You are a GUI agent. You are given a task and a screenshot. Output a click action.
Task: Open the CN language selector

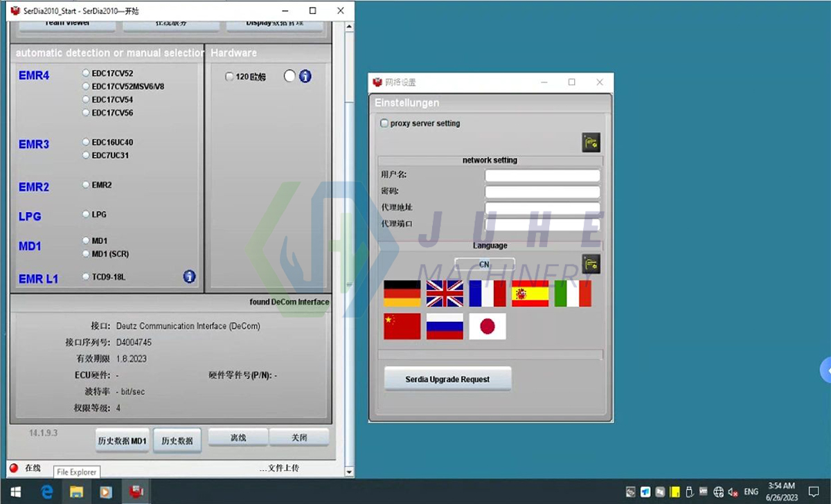pos(484,264)
